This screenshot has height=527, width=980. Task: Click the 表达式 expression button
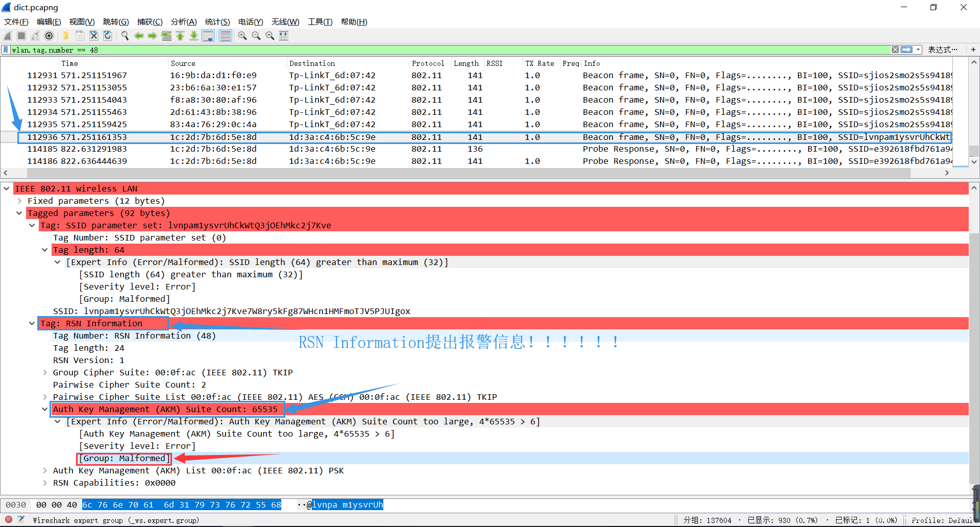942,50
